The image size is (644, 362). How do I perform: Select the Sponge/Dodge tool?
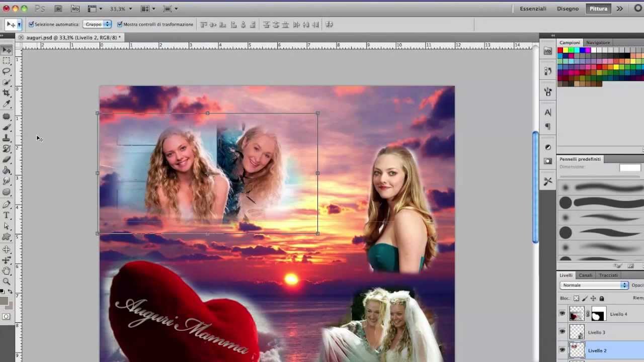point(7,192)
